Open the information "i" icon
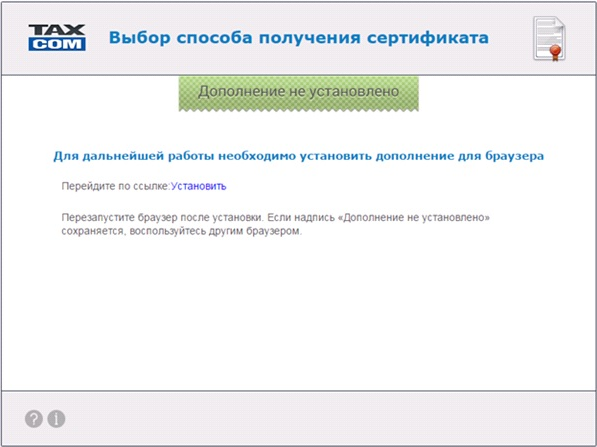Image resolution: width=597 pixels, height=447 pixels. (56, 419)
